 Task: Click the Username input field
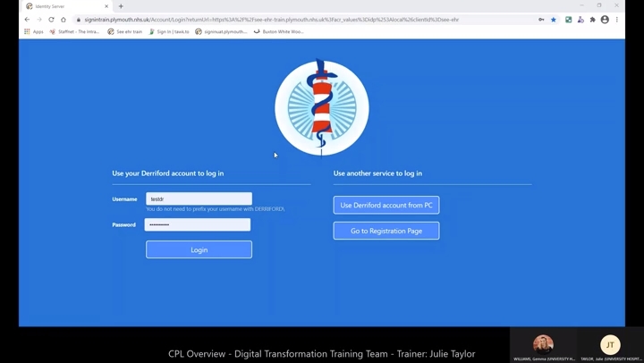[x=199, y=198]
